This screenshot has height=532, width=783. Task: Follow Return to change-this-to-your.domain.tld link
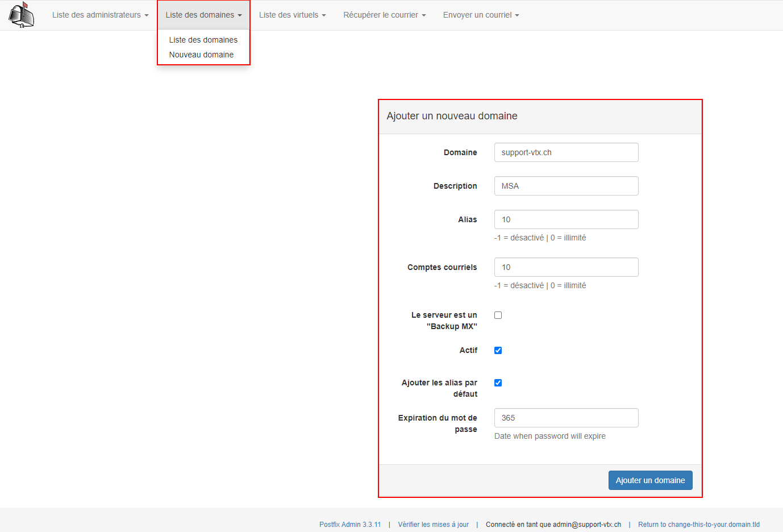699,525
